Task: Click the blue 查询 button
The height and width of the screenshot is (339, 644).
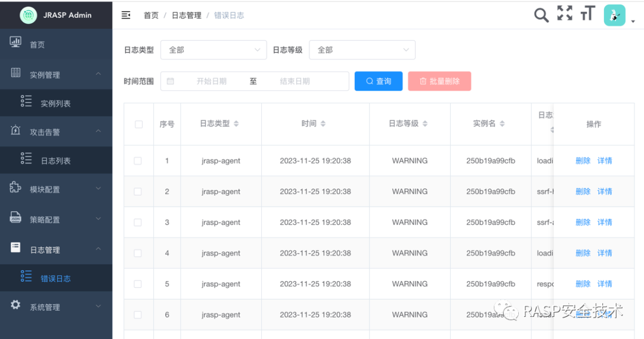Action: click(x=379, y=81)
